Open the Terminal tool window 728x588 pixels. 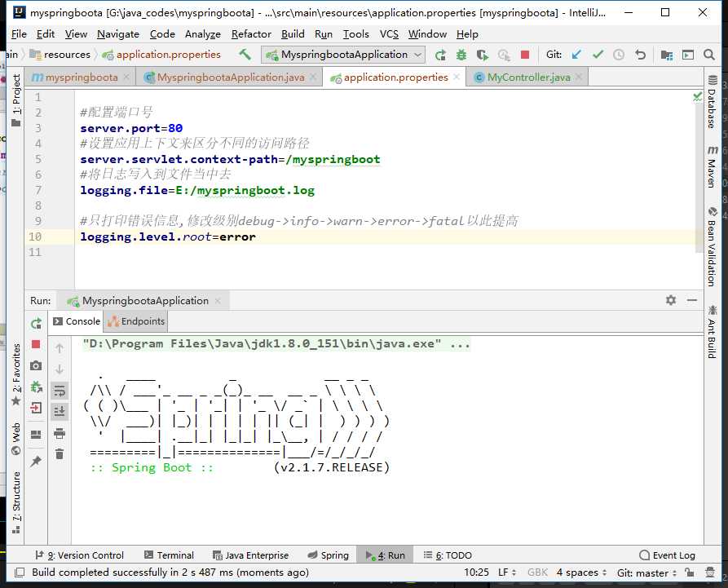[169, 555]
